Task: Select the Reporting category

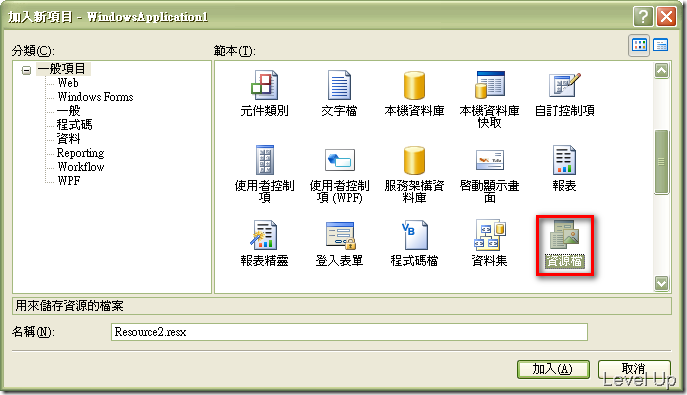Action: point(81,153)
